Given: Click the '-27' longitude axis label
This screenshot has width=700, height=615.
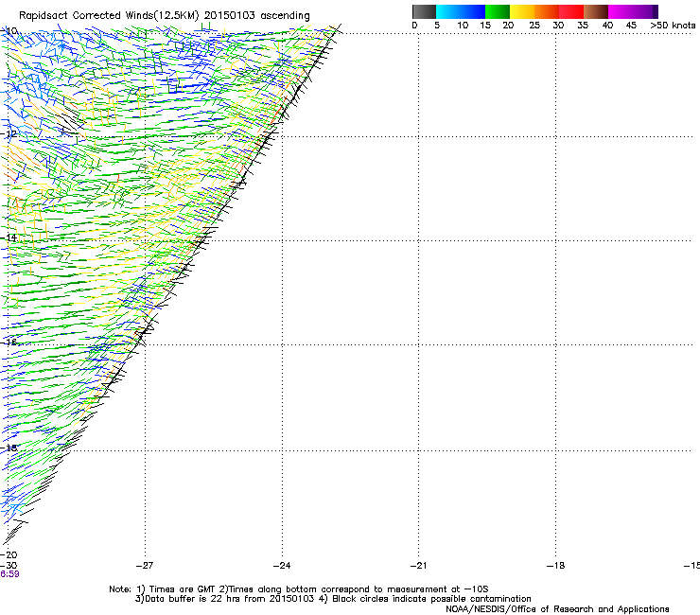Looking at the screenshot, I should click(145, 566).
